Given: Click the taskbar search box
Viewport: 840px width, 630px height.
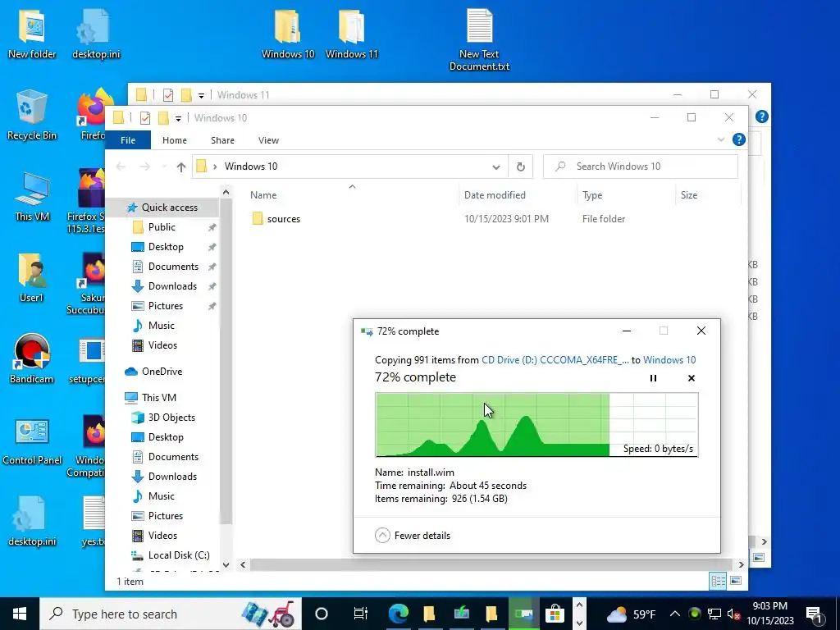Looking at the screenshot, I should [171, 614].
